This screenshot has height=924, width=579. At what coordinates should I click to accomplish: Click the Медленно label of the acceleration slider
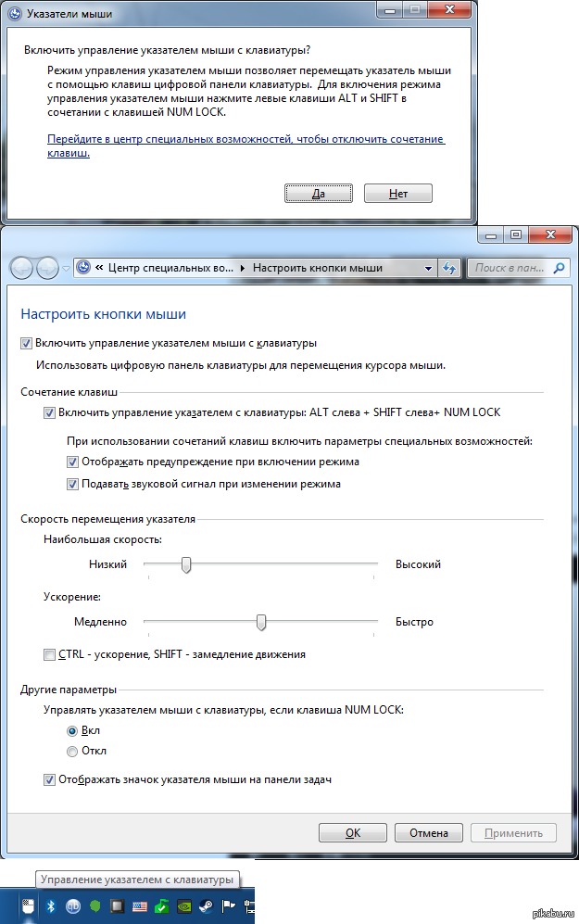click(101, 622)
